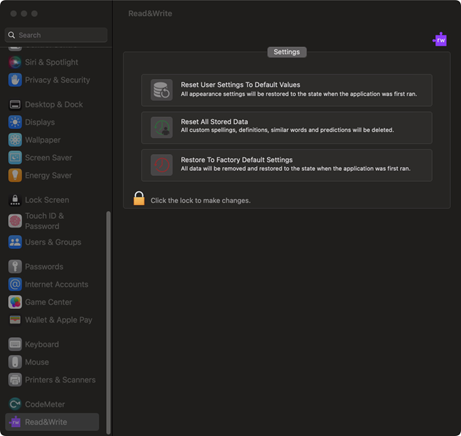This screenshot has width=461, height=436.
Task: Click the Read&Write puzzle logo top right
Action: (x=440, y=40)
